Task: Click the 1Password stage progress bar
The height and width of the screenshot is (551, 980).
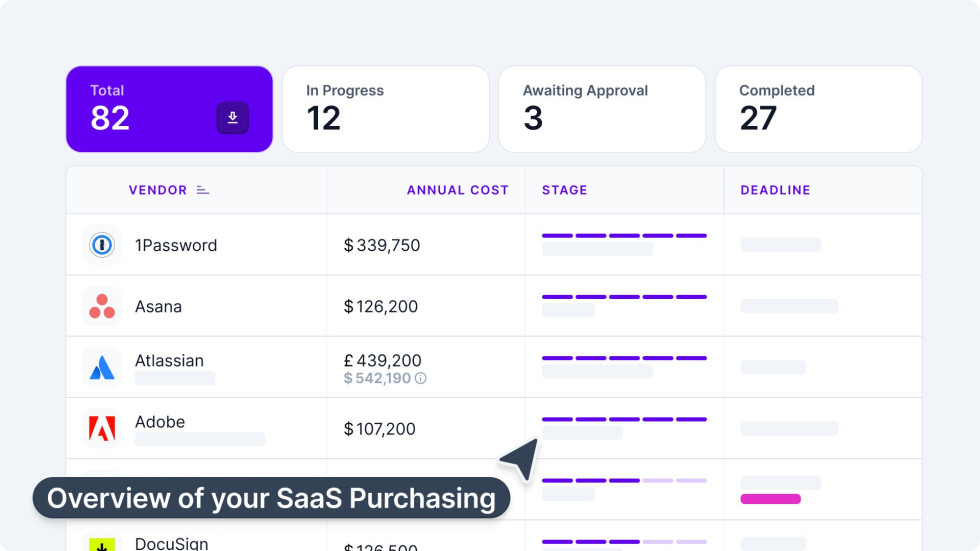Action: tap(624, 236)
